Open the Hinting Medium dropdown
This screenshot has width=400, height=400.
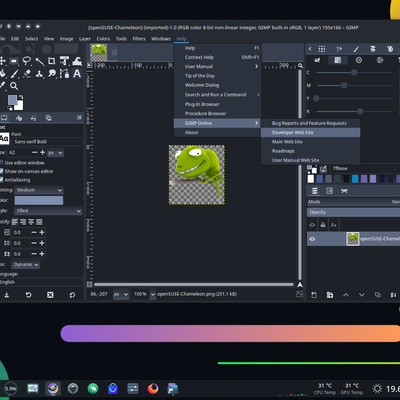click(x=39, y=190)
